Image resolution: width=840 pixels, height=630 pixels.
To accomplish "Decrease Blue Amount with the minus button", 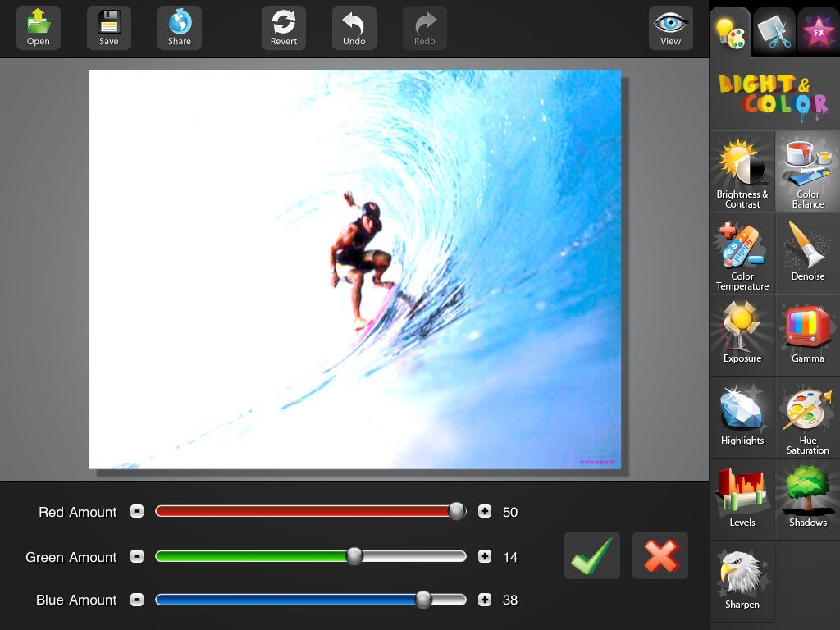I will click(137, 600).
